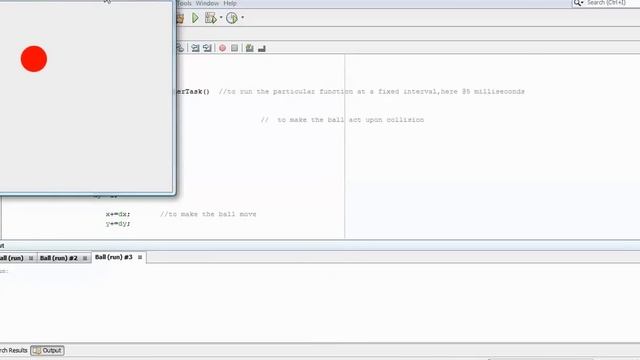Open the Debug Project dropdown arrow

221,18
